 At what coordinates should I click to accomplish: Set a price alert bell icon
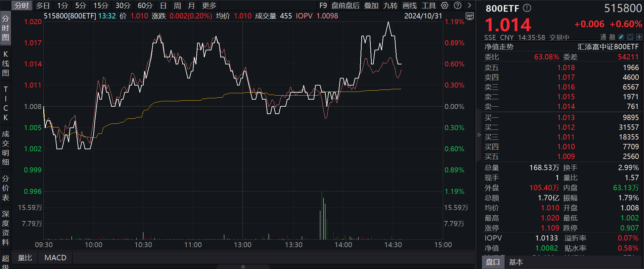click(x=630, y=37)
